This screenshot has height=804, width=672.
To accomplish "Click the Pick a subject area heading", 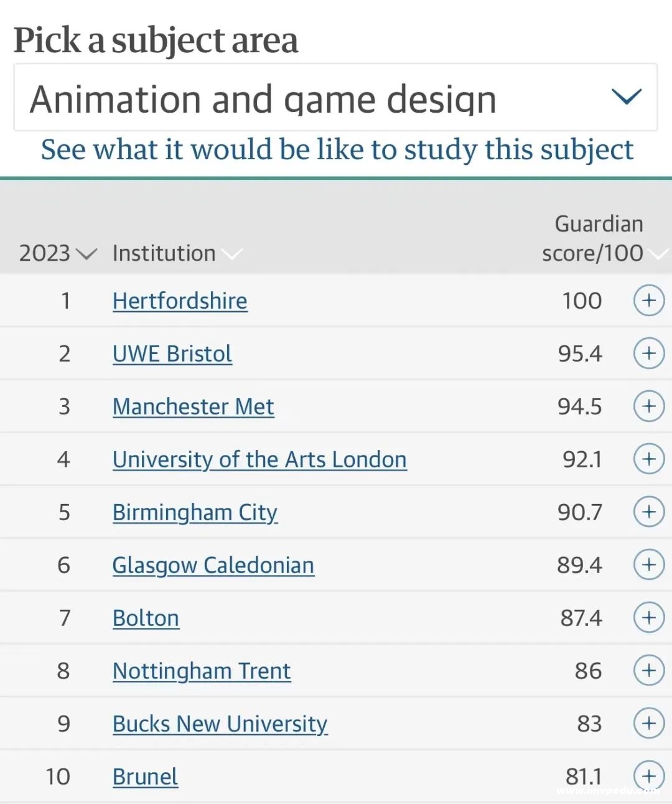I will [156, 41].
